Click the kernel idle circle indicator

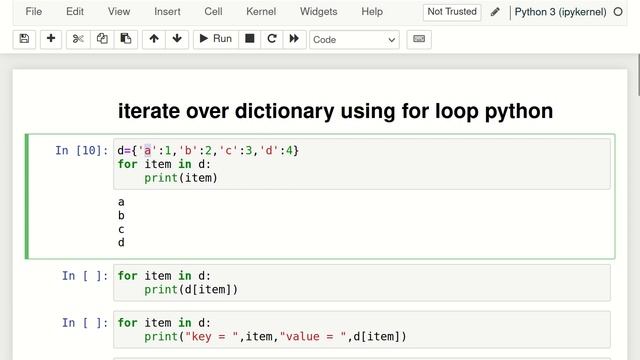coord(618,12)
